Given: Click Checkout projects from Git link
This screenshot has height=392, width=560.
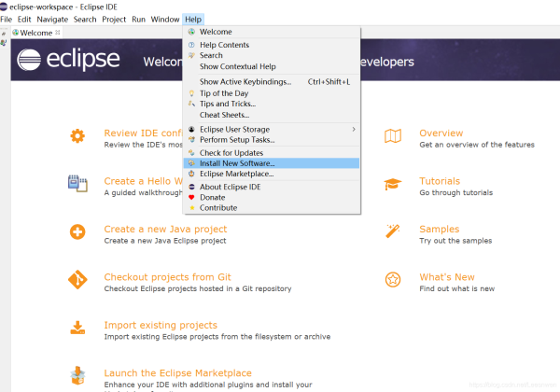Looking at the screenshot, I should 167,277.
